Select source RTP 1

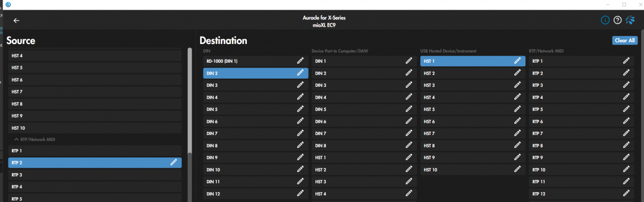tap(95, 151)
